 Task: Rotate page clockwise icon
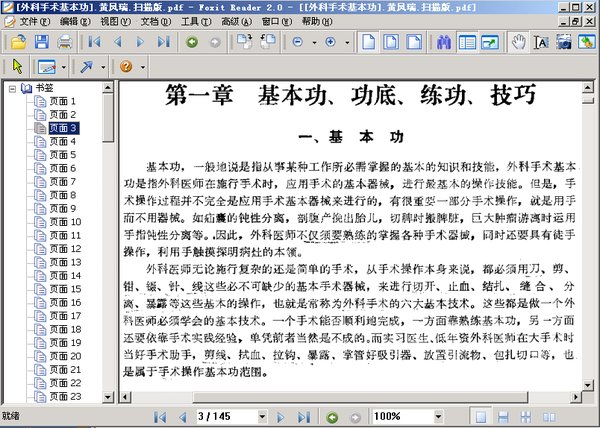tap(244, 41)
